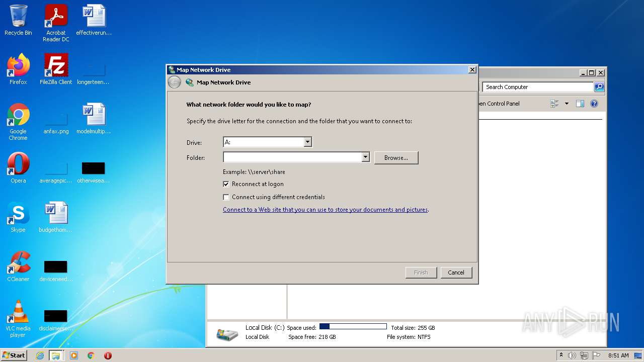
Task: Enable Connect using different credentials
Action: coord(226,197)
